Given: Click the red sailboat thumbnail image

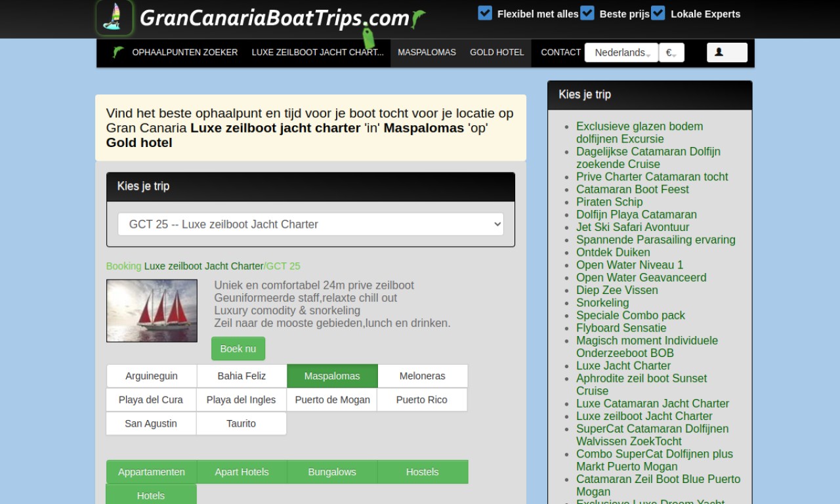Looking at the screenshot, I should click(152, 310).
